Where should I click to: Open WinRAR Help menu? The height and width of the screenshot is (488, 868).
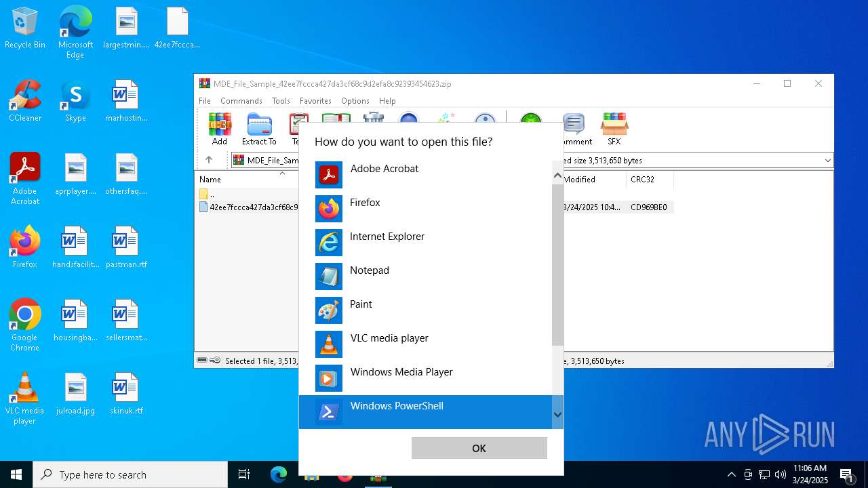coord(387,101)
